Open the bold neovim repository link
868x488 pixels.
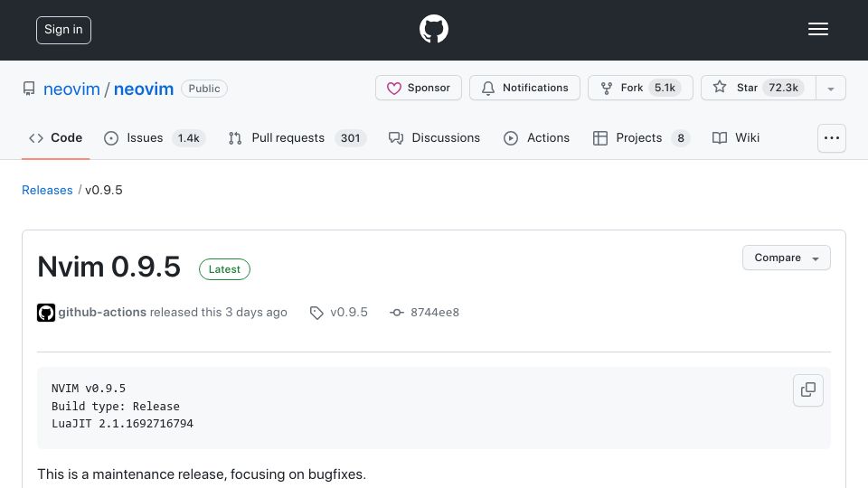(144, 89)
